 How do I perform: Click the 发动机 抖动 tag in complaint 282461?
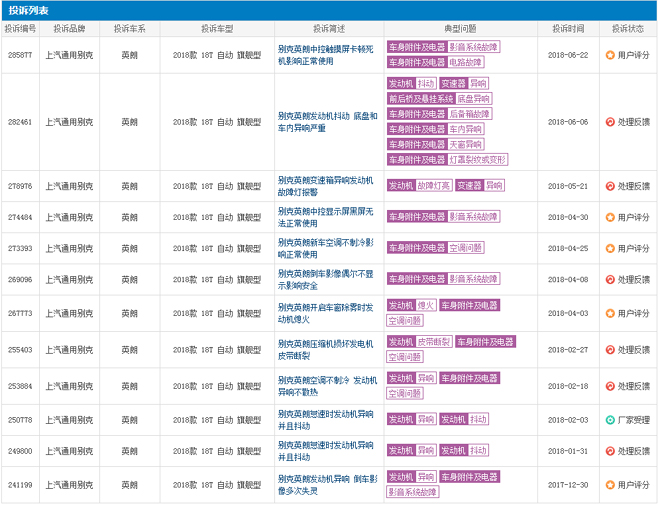click(411, 83)
